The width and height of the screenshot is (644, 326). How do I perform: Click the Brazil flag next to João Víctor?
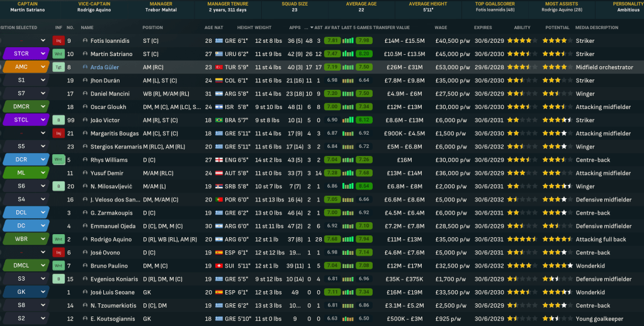coord(218,120)
